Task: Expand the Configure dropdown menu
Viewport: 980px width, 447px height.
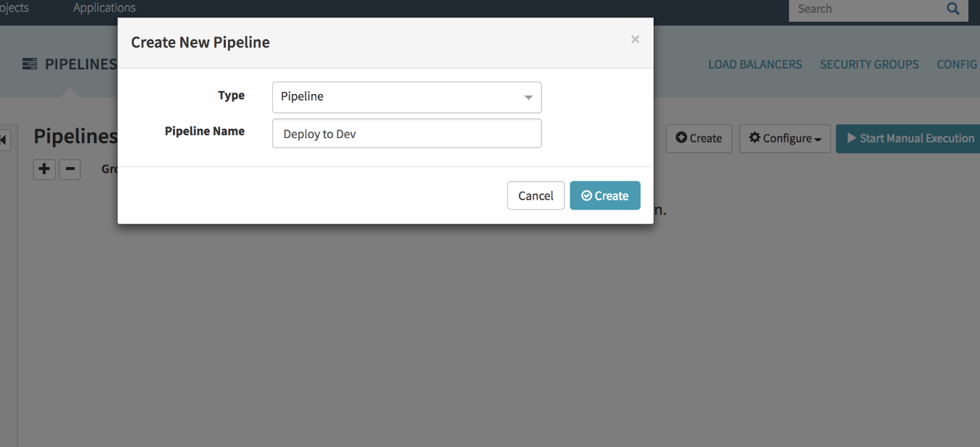Action: [785, 138]
